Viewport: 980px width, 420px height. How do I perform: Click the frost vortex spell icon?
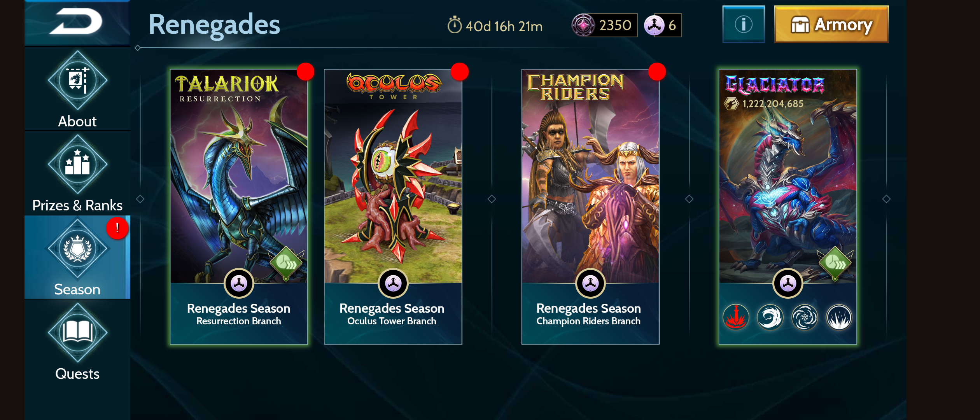coord(805,317)
